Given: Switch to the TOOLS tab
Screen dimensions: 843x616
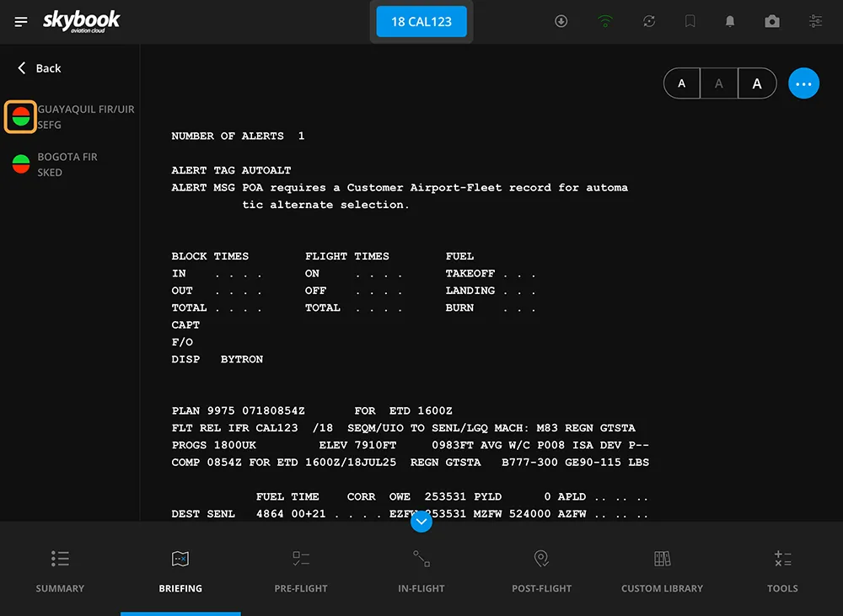Looking at the screenshot, I should point(783,570).
